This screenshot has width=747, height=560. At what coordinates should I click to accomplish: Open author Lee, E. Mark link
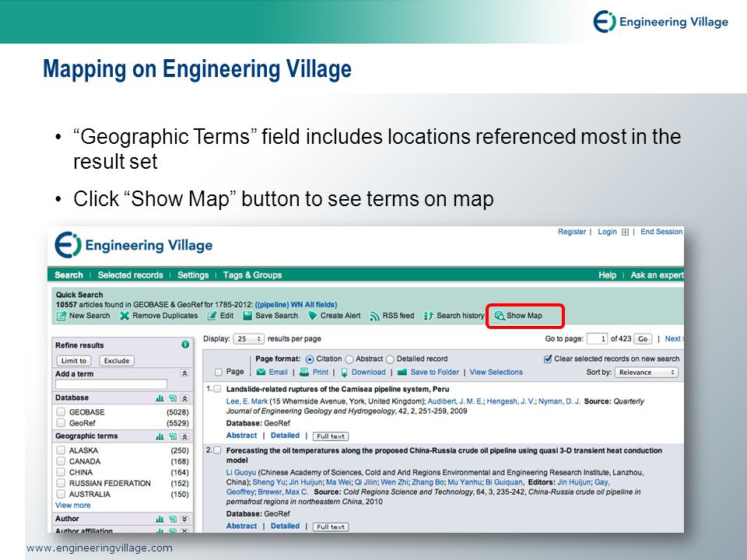[247, 401]
